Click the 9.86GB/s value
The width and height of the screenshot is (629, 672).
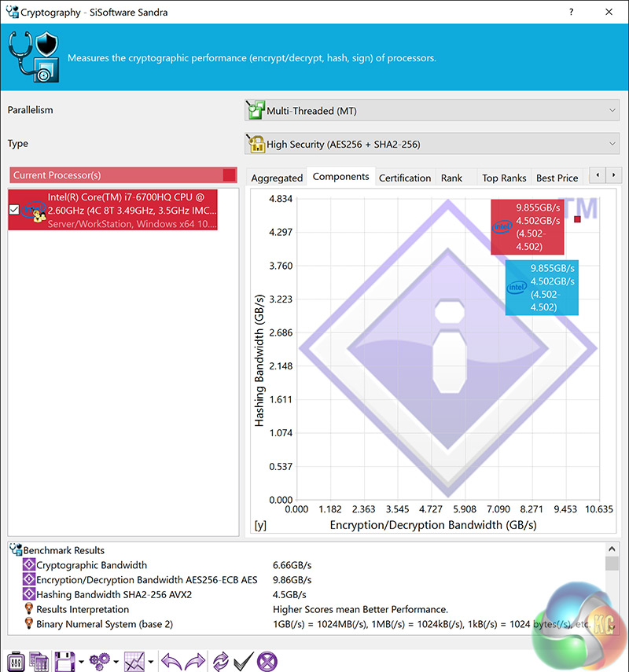pos(292,579)
